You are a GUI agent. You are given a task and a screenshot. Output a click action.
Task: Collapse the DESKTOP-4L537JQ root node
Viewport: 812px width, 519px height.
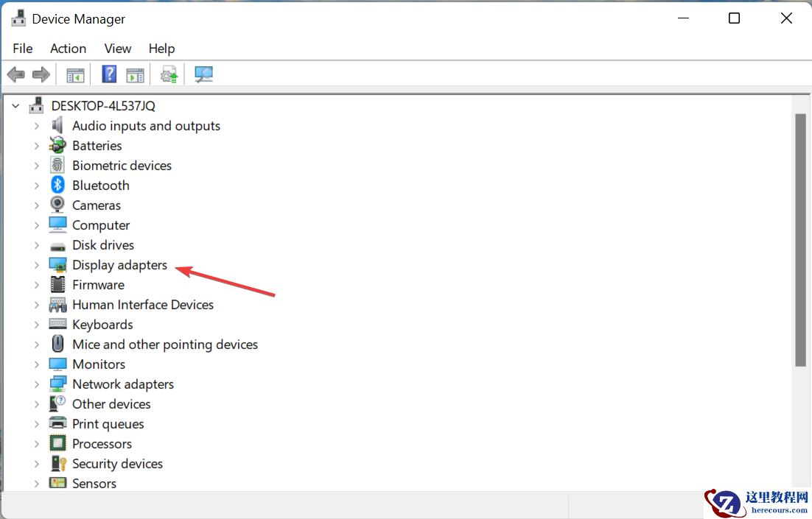(15, 105)
